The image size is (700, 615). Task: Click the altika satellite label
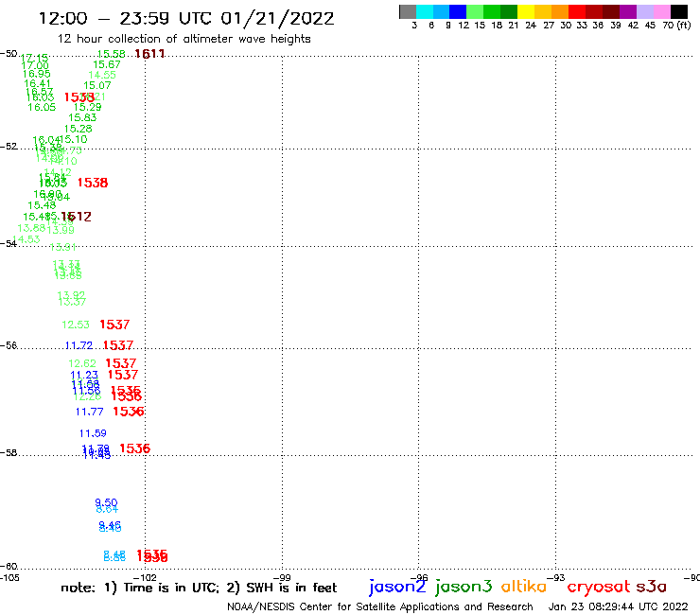tap(524, 587)
